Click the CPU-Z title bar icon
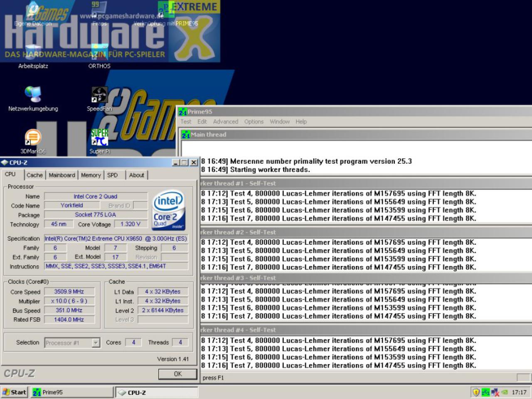532x399 pixels. tap(5, 163)
